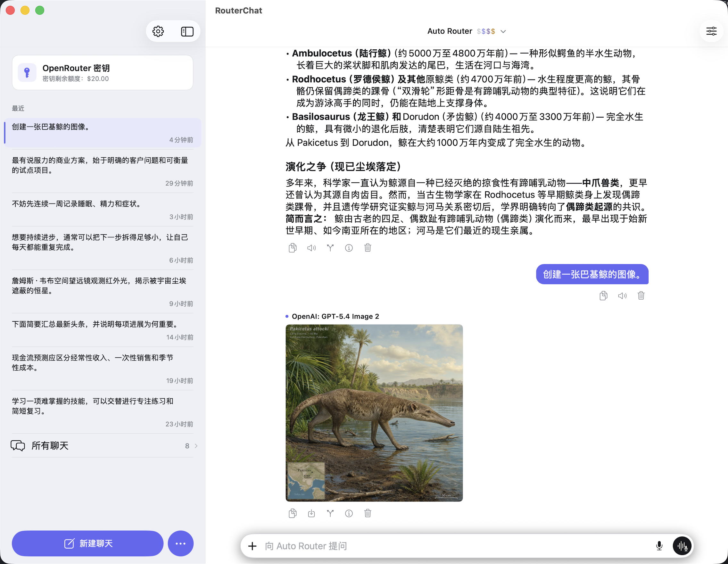Branch conversation from text reply
Viewport: 728px width, 564px height.
[330, 248]
